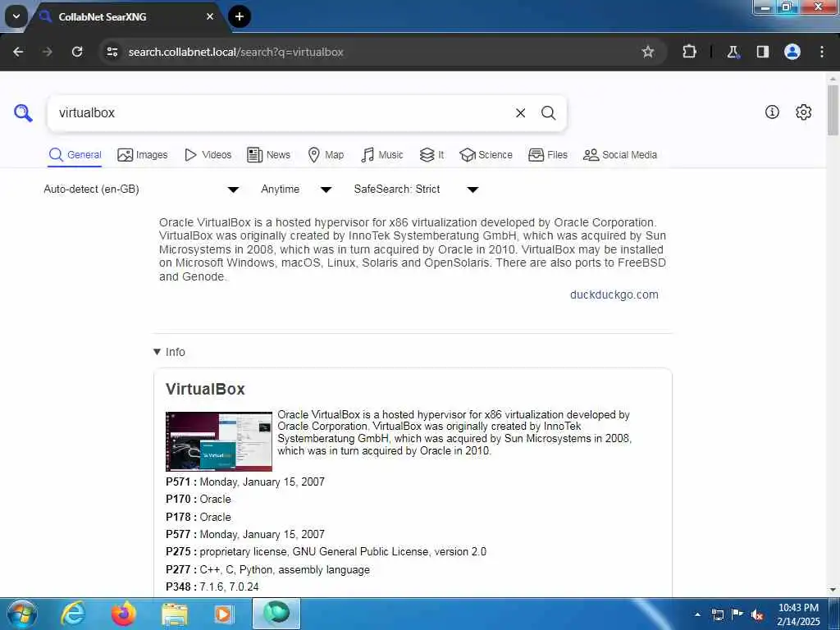Open Windows Explorer from taskbar
840x630 pixels.
tap(175, 614)
